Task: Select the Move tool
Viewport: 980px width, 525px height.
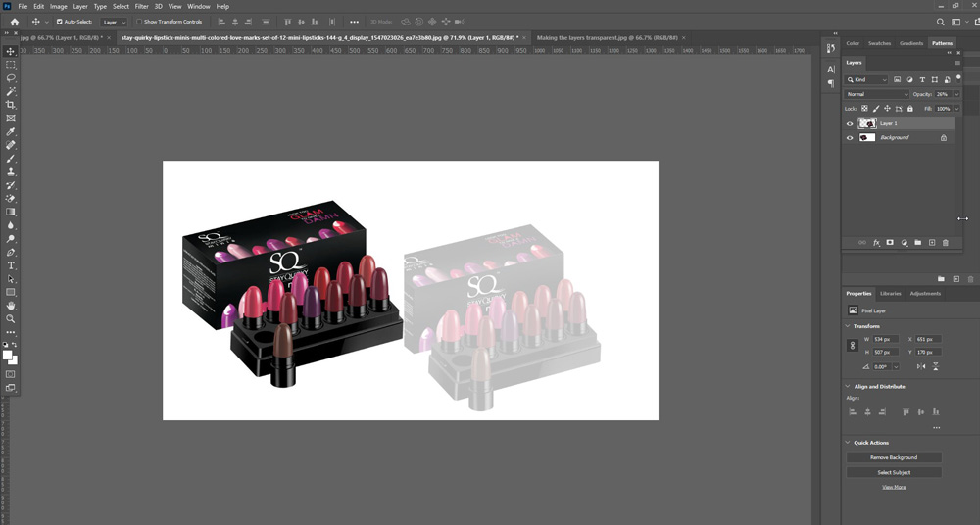Action: [11, 51]
